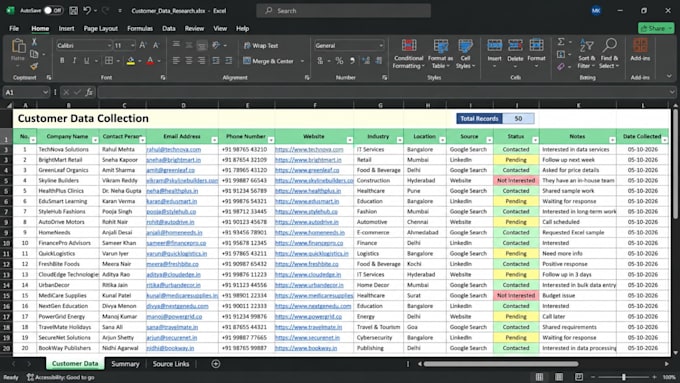Open the Source Links sheet tab
Viewport: 680px width, 383px height.
(171, 364)
